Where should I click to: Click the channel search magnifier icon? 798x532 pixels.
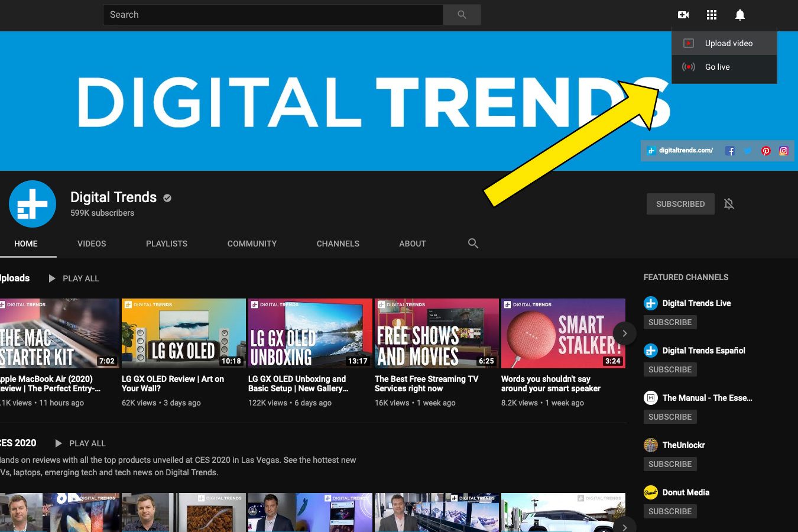point(473,244)
